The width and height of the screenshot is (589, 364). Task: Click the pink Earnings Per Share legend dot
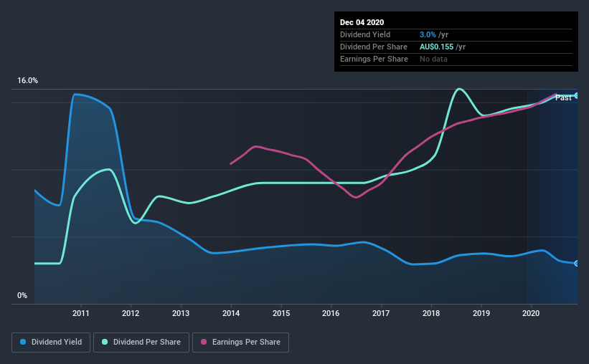204,342
